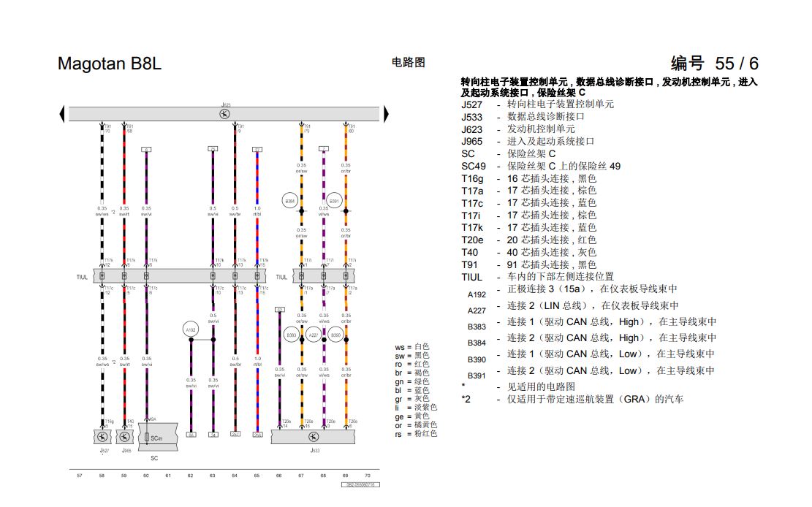Screen dimensions: 812x507
Task: Click legend row T17a 17 芯插头连接
Action: pyautogui.click(x=528, y=191)
